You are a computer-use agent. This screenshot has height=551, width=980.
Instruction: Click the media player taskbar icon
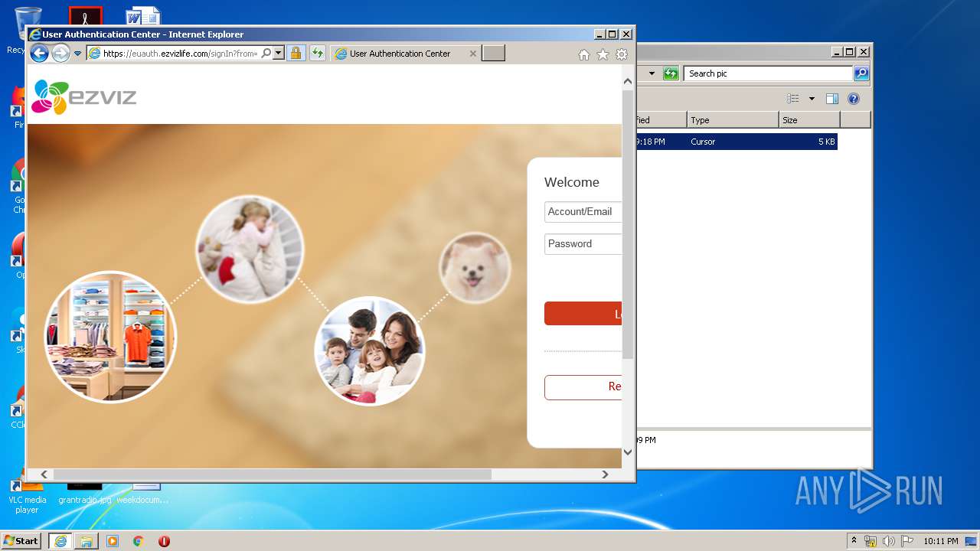click(113, 541)
